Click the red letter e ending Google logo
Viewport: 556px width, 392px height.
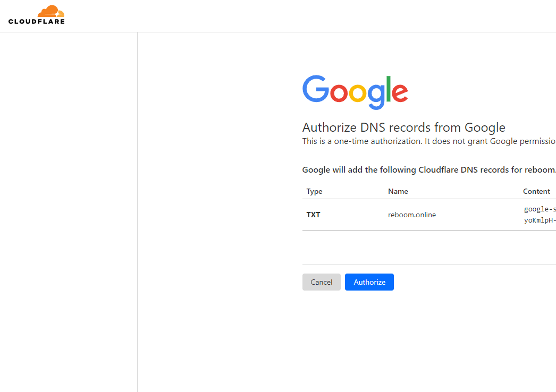click(400, 92)
